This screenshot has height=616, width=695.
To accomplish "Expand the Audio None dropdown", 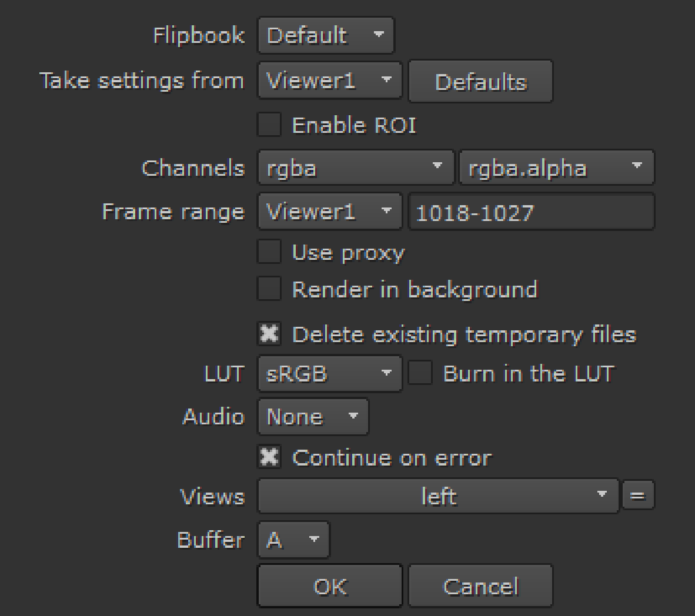I will tap(313, 417).
